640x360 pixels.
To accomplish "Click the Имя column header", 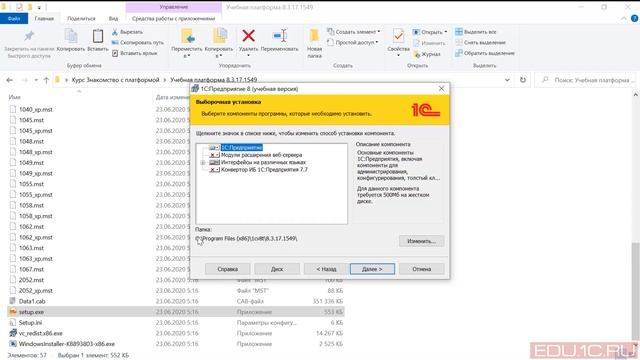I will [x=15, y=97].
